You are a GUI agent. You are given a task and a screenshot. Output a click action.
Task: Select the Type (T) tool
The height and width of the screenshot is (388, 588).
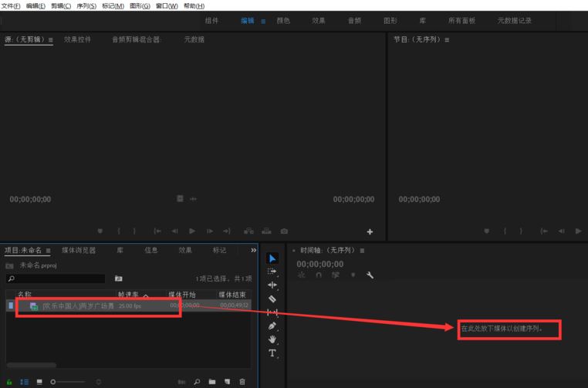point(272,353)
